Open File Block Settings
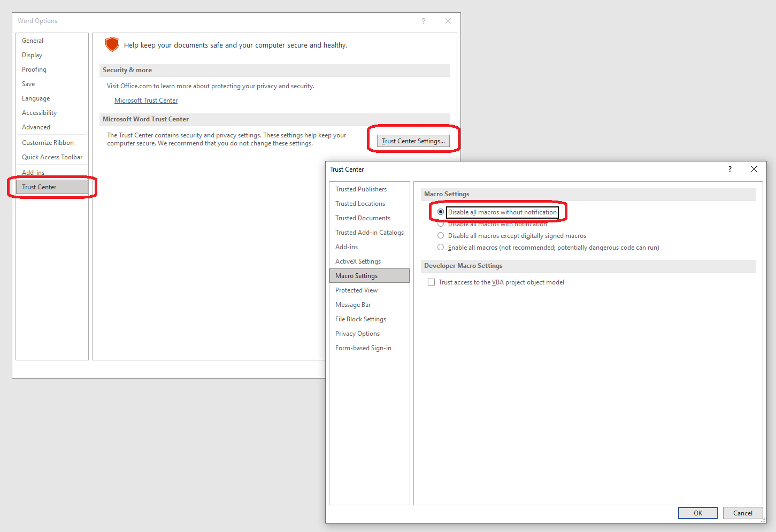The image size is (776, 532). tap(360, 319)
